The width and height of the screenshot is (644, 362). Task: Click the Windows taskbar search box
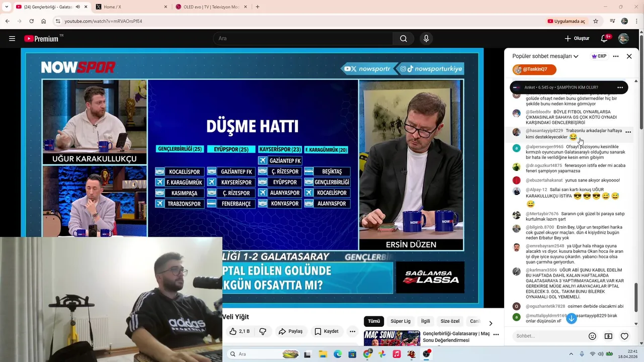pyautogui.click(x=263, y=354)
